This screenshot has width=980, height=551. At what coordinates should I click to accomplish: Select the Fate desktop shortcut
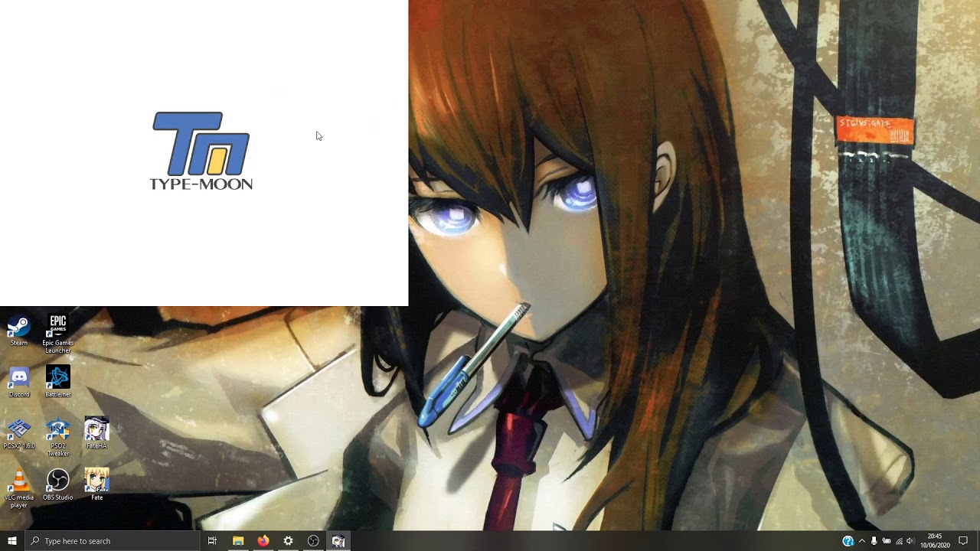pos(96,484)
